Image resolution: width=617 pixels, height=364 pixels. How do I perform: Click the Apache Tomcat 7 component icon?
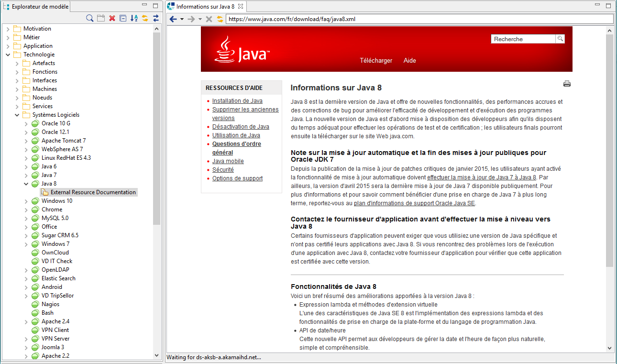pyautogui.click(x=35, y=141)
